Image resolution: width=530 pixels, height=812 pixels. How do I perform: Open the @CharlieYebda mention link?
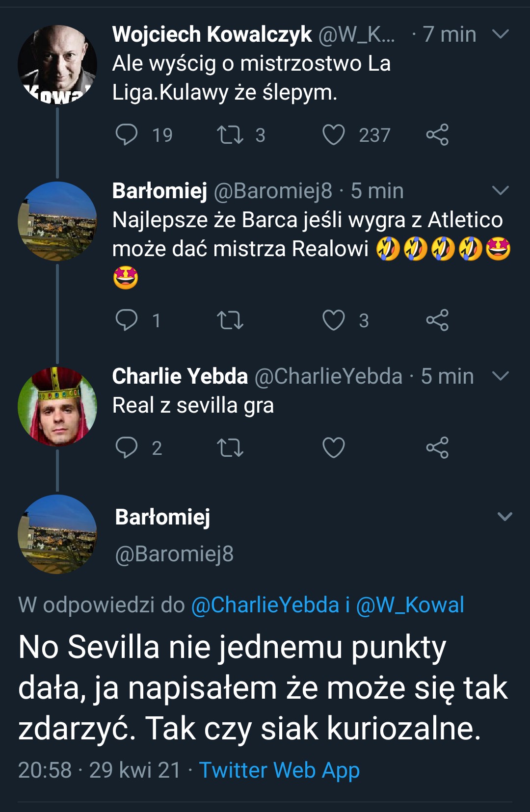[x=265, y=605]
